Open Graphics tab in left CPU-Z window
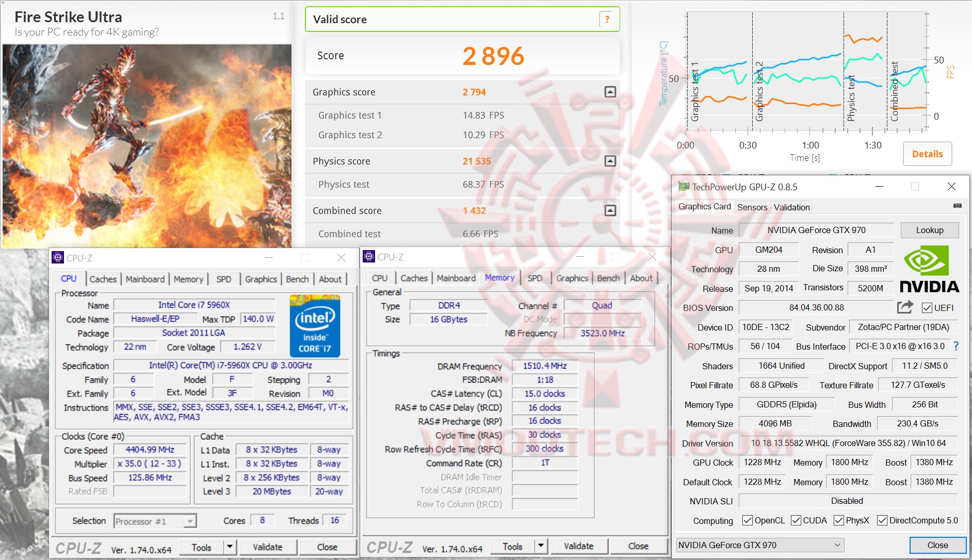Viewport: 972px width, 560px height. coord(261,279)
